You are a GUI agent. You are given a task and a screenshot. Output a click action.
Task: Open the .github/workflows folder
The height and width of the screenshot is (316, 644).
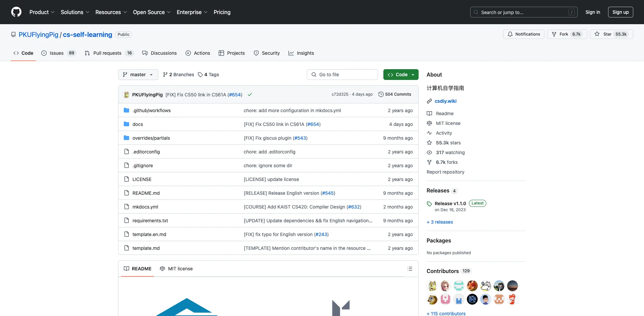(152, 110)
